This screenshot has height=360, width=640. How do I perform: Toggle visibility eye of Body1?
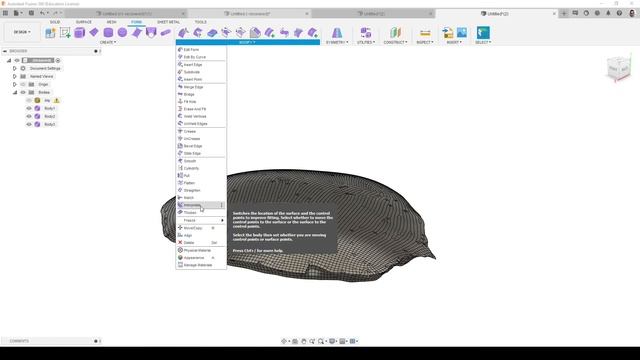point(29,109)
